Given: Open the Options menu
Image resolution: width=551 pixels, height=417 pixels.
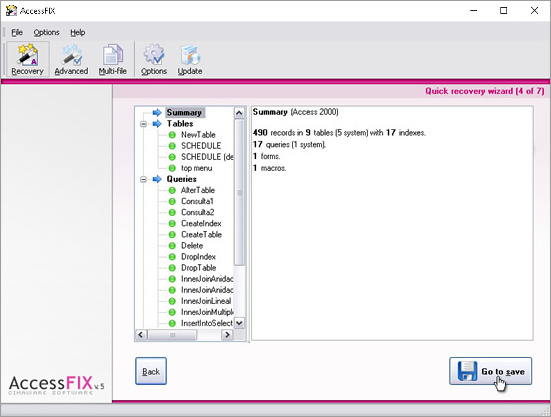Looking at the screenshot, I should 46,33.
